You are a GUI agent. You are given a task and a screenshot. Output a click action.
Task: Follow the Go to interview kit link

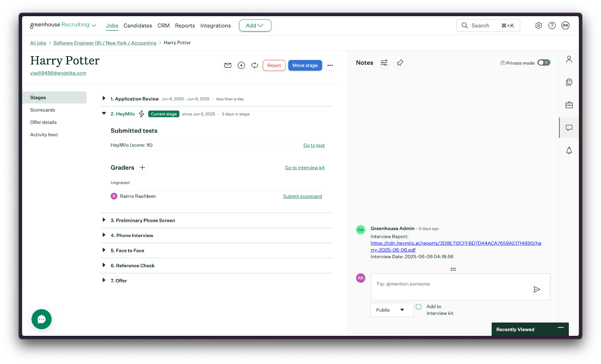(305, 168)
